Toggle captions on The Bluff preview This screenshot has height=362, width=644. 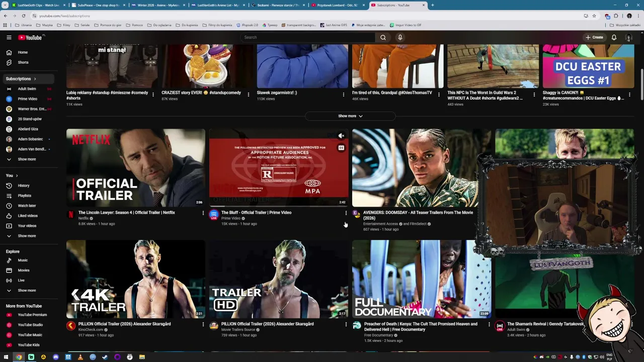341,148
